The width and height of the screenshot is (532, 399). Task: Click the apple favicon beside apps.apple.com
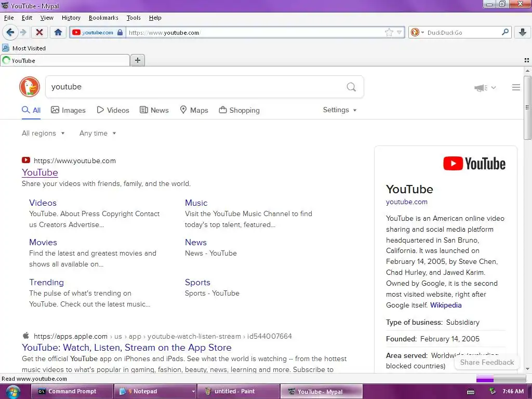[x=26, y=336]
